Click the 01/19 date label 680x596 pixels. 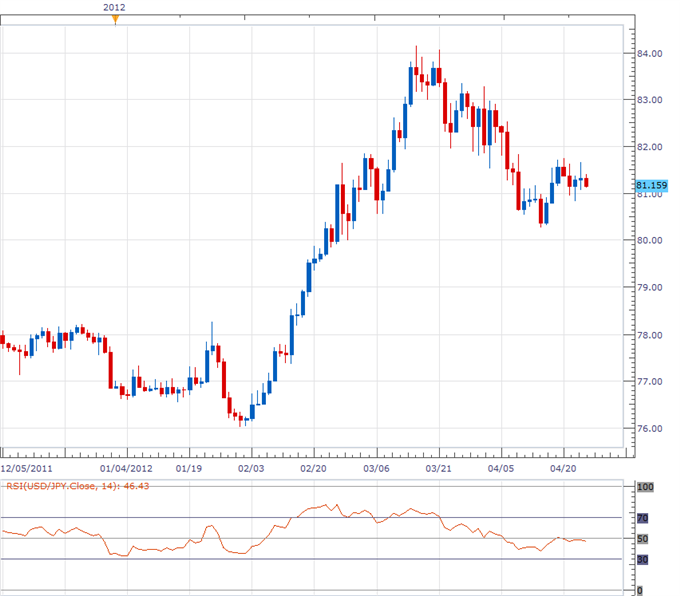(x=189, y=468)
